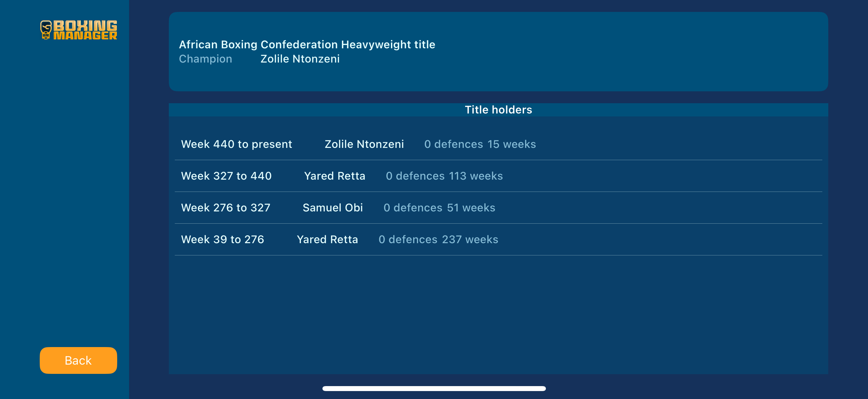
Task: Open the Week 39 to 276 entry
Action: [498, 240]
